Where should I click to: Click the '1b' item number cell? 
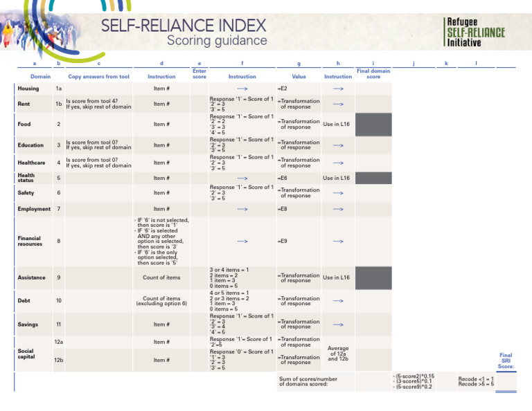pyautogui.click(x=59, y=104)
